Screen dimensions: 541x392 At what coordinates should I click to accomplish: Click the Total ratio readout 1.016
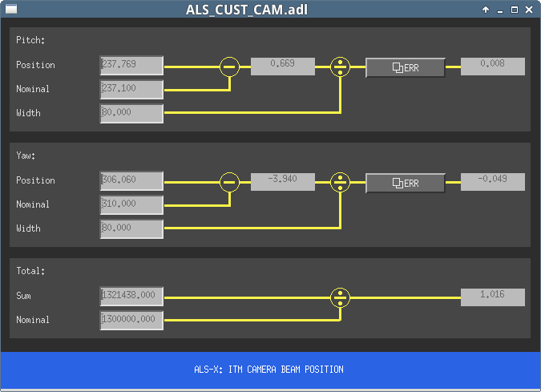pyautogui.click(x=493, y=297)
